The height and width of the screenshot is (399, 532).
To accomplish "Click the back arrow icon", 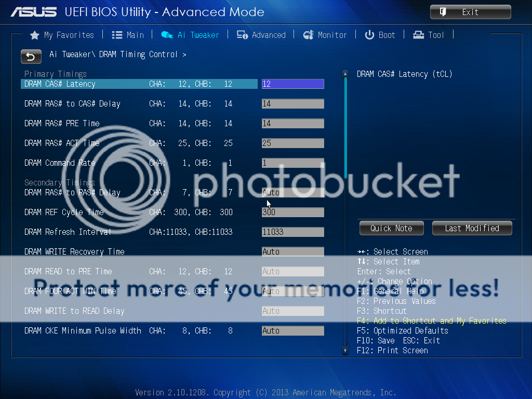I will 31,56.
